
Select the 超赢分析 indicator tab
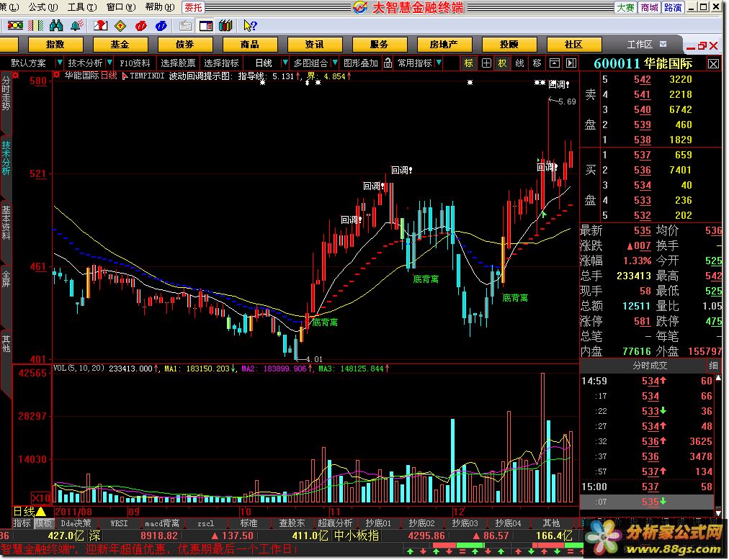coord(335,523)
